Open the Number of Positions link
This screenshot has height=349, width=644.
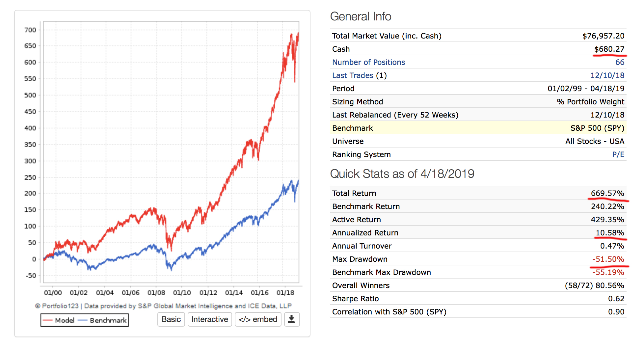(x=368, y=62)
